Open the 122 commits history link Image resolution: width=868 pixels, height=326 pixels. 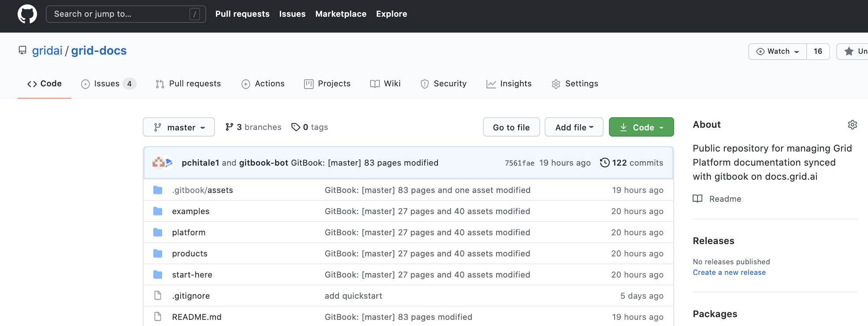coord(631,163)
